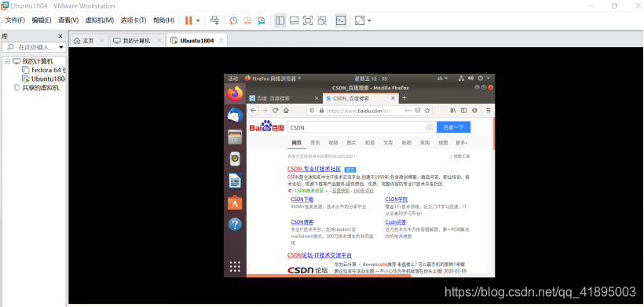Switch to Unity mode
This screenshot has width=644, height=307.
pos(323,20)
